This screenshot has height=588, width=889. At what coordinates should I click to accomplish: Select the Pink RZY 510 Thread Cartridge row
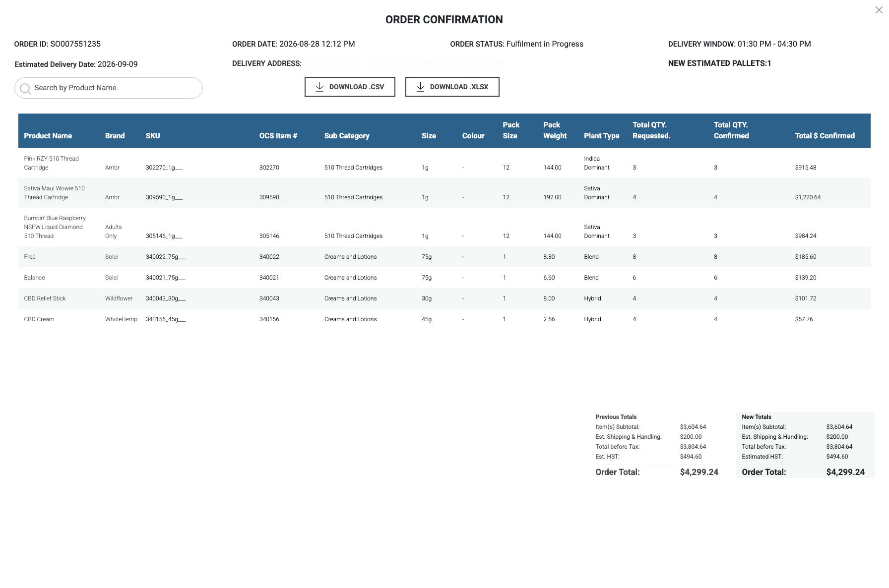click(444, 163)
